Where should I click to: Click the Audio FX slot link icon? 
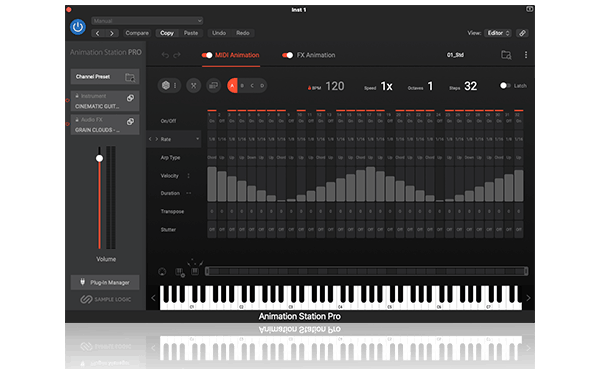pyautogui.click(x=130, y=121)
